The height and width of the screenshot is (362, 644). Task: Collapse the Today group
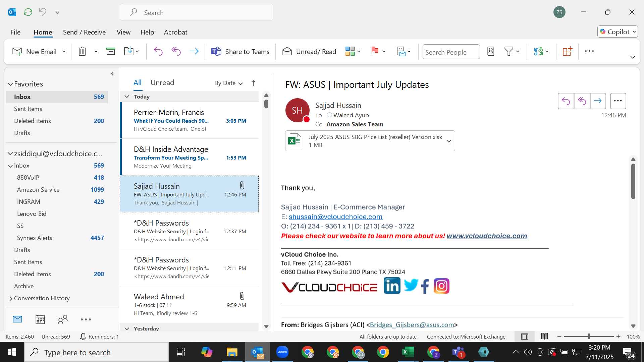pyautogui.click(x=127, y=97)
